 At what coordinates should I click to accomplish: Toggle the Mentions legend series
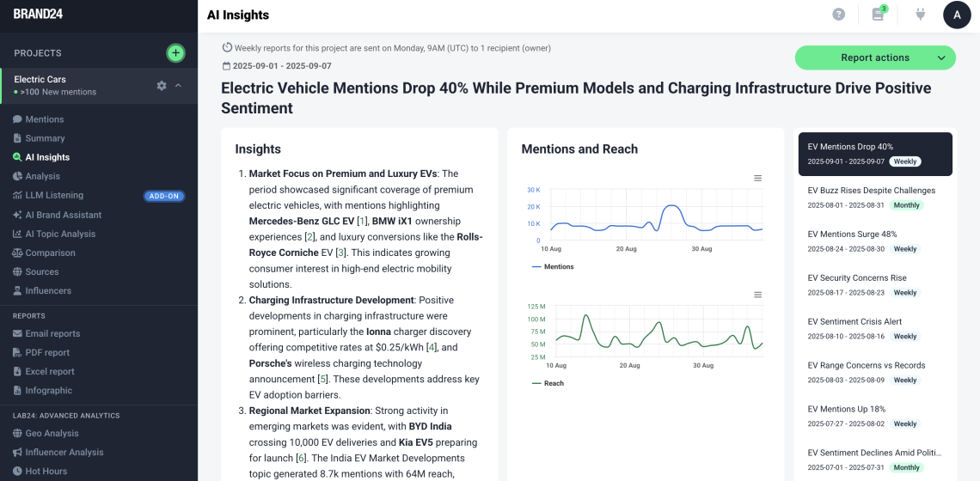coord(553,267)
